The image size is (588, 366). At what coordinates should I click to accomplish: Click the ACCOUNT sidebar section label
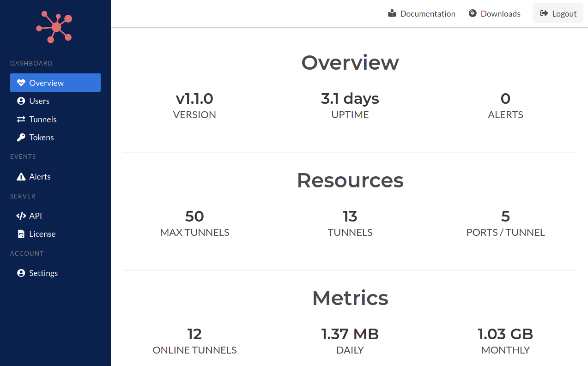click(27, 253)
